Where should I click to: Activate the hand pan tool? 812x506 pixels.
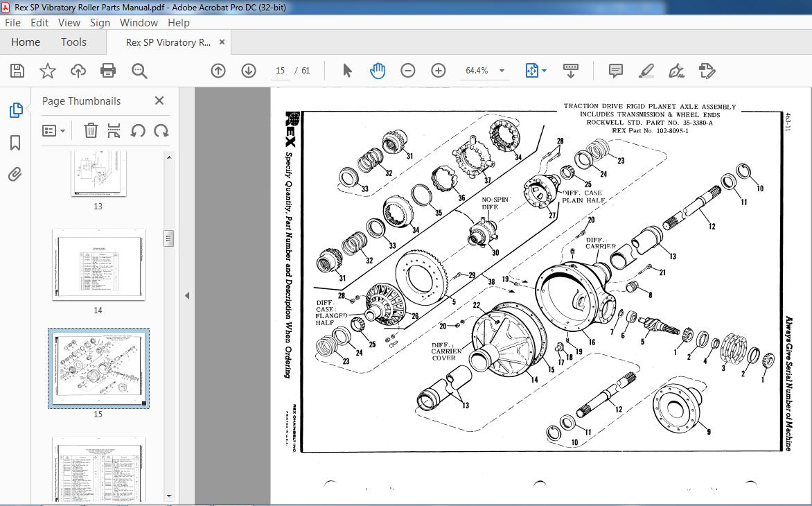tap(378, 71)
